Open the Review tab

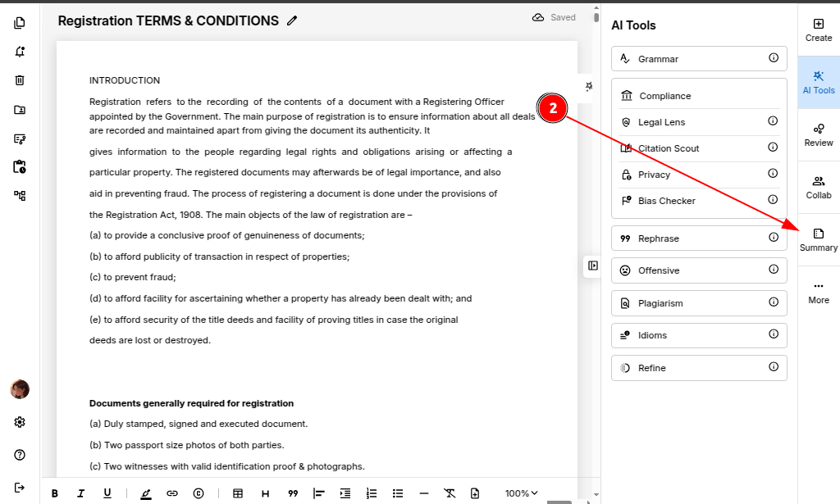click(818, 134)
